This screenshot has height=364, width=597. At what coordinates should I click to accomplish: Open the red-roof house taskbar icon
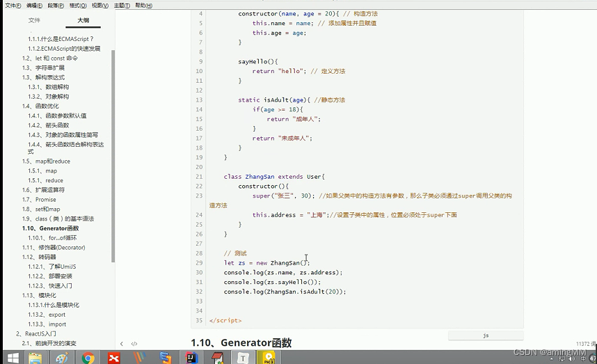pyautogui.click(x=217, y=358)
